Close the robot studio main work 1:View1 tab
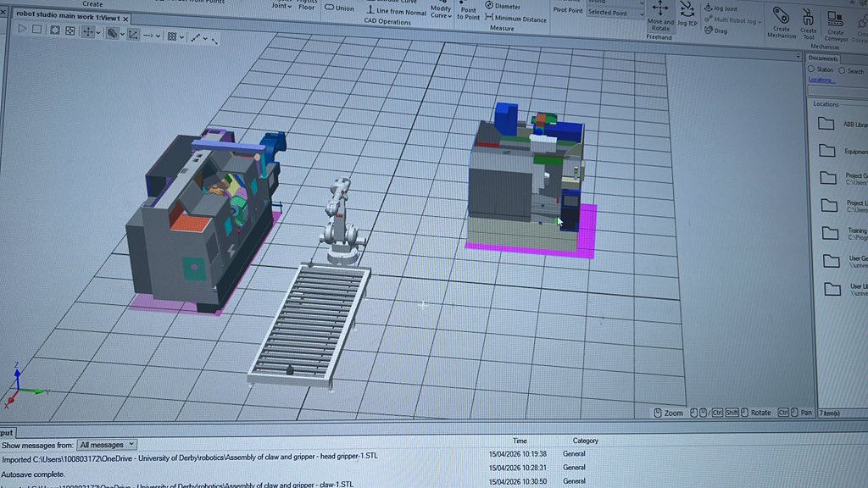Screen dimensions: 868x488 pos(125,19)
